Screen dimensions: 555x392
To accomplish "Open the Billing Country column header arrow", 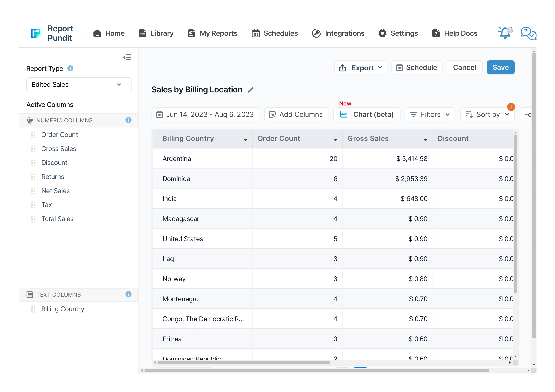I will click(245, 140).
